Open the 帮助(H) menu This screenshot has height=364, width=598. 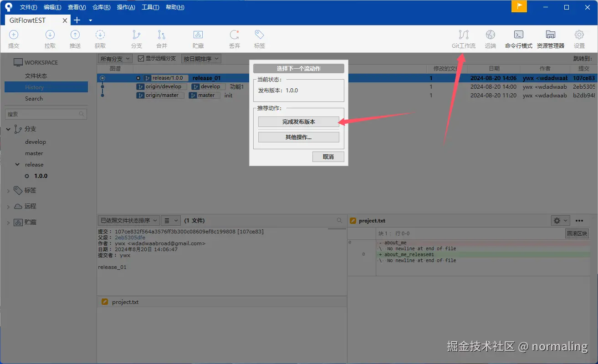(x=175, y=7)
